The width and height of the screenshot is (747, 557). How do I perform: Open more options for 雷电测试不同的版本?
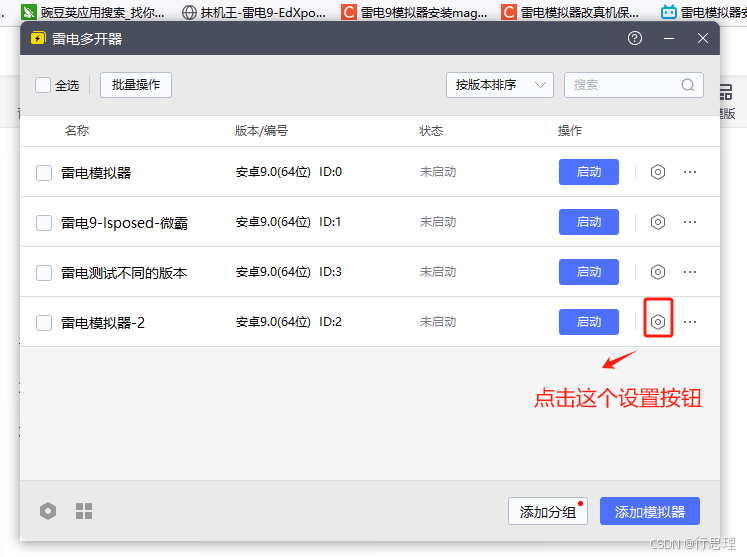point(690,272)
